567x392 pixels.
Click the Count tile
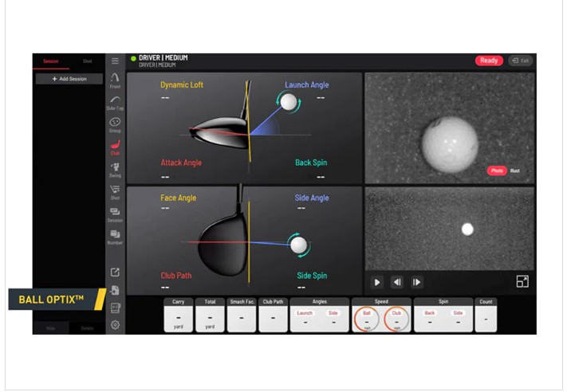click(x=486, y=315)
